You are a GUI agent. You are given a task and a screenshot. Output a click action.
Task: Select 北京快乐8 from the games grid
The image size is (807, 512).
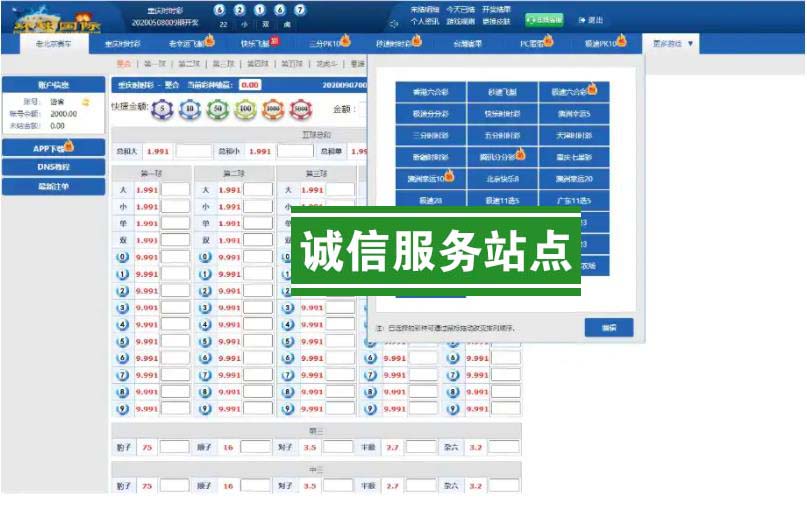[x=502, y=179]
